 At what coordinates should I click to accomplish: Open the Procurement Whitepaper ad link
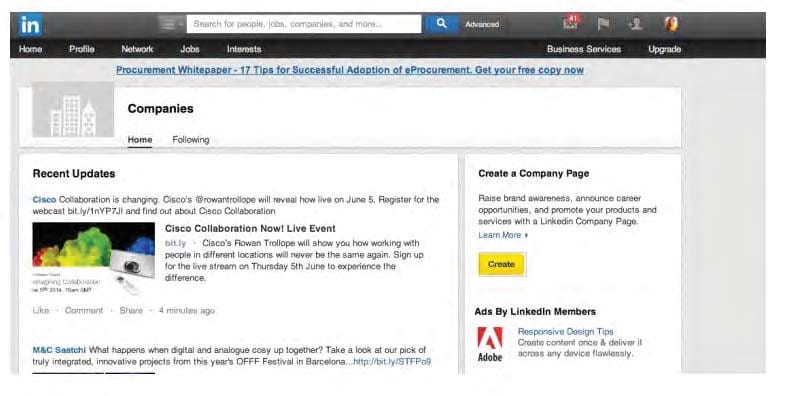350,70
